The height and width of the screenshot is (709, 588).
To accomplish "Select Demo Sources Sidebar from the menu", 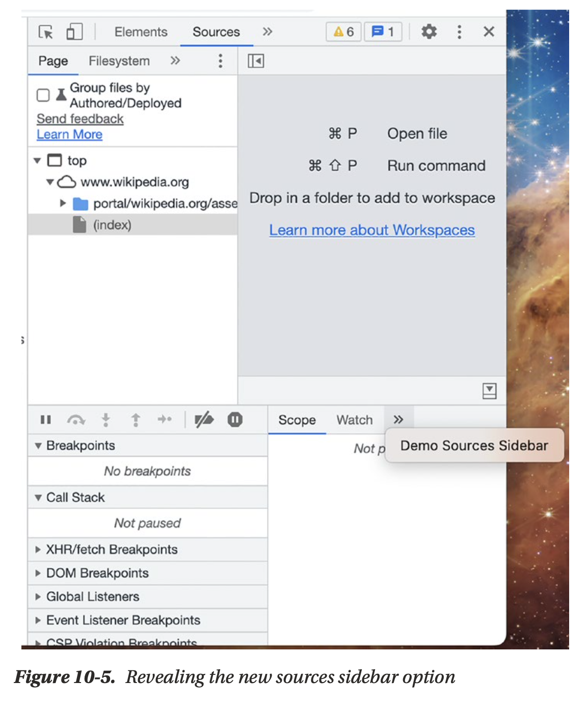I will [x=474, y=446].
